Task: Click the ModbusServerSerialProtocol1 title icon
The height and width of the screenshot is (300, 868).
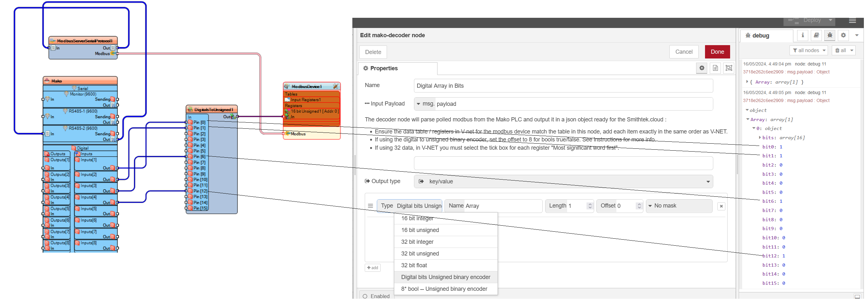Action: coord(52,41)
